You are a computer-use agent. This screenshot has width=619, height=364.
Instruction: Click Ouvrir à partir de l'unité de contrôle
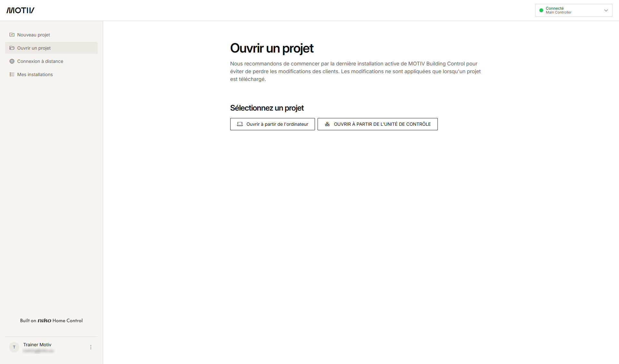tap(378, 124)
